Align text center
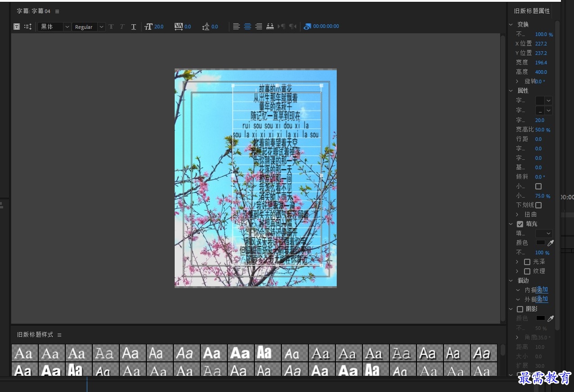This screenshot has height=392, width=574. coord(248,27)
